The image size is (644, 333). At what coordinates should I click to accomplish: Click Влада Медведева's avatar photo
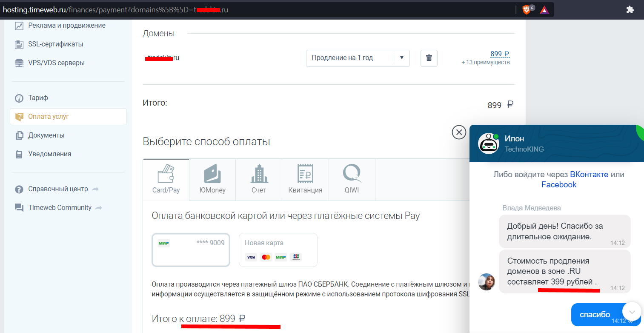tap(487, 282)
